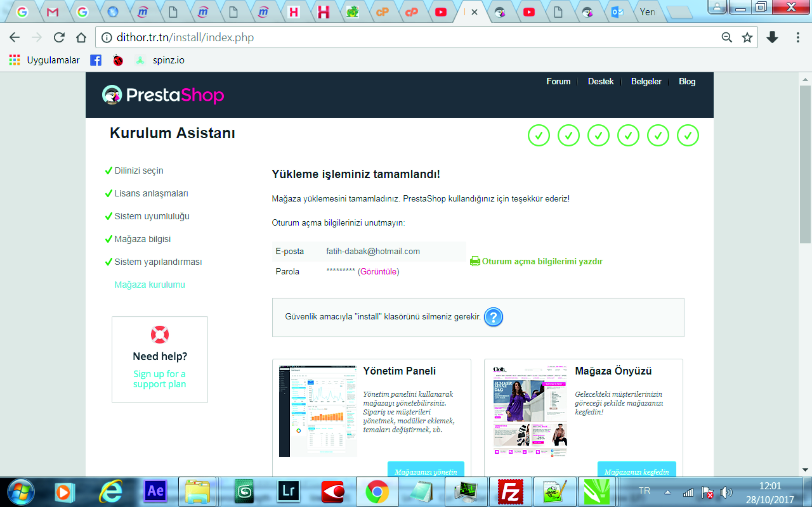Image resolution: width=812 pixels, height=507 pixels.
Task: Switch to the Outlook tab
Action: [617, 12]
